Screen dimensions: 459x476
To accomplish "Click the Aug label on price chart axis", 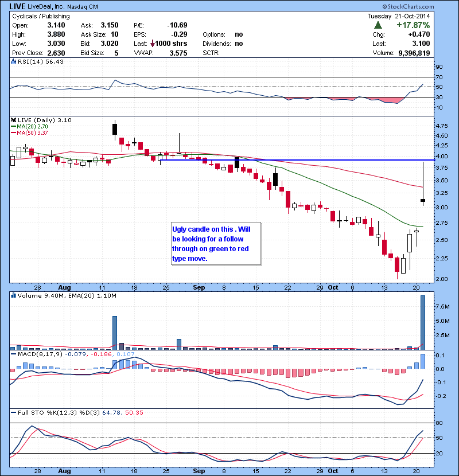I will pyautogui.click(x=64, y=287).
